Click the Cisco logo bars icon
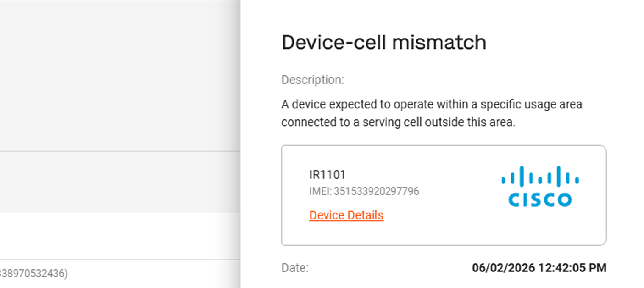Viewport: 644px width, 288px height. pos(540,176)
